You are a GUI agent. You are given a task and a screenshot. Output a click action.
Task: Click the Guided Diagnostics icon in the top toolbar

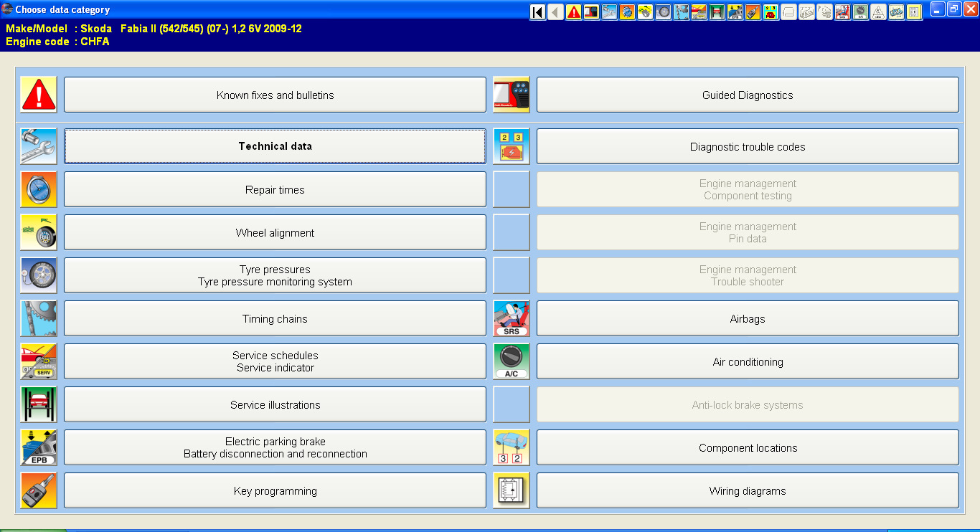(591, 12)
